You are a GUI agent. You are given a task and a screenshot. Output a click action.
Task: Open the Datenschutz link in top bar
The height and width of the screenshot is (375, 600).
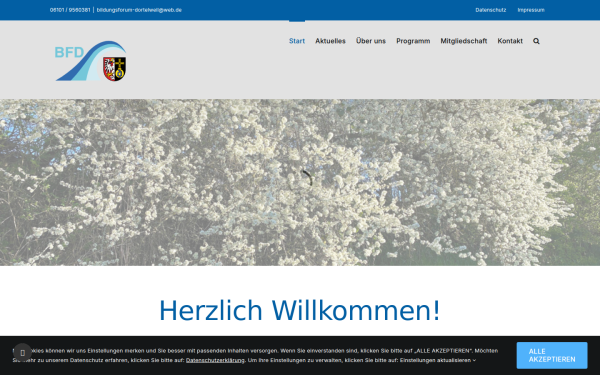point(491,10)
